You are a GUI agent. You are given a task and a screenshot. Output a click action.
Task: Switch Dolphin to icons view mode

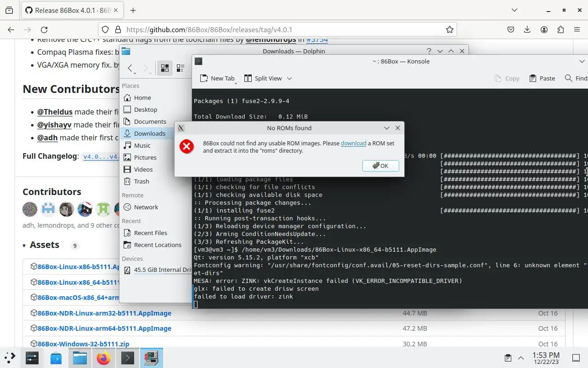click(164, 68)
